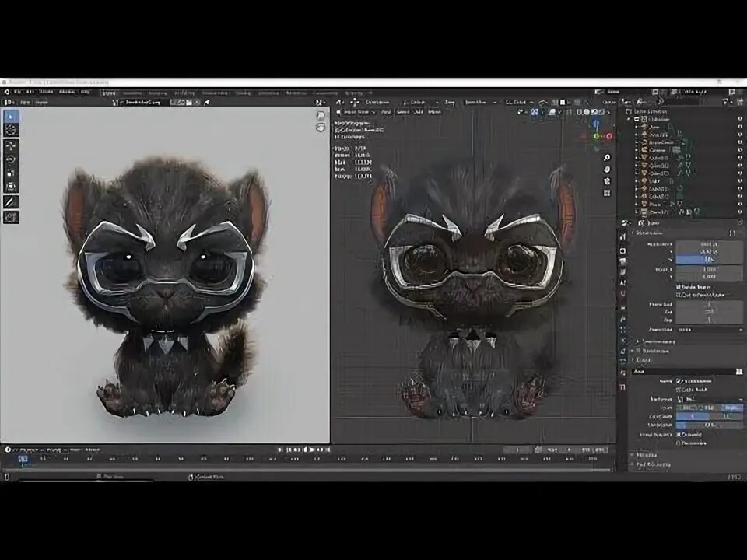Hide the topmost collection via its eye icon

tap(740, 119)
